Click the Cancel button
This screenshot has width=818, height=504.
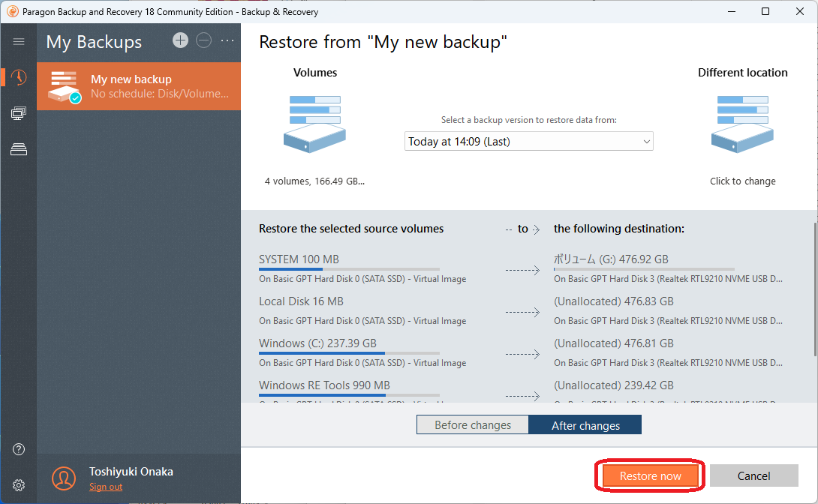coord(753,475)
